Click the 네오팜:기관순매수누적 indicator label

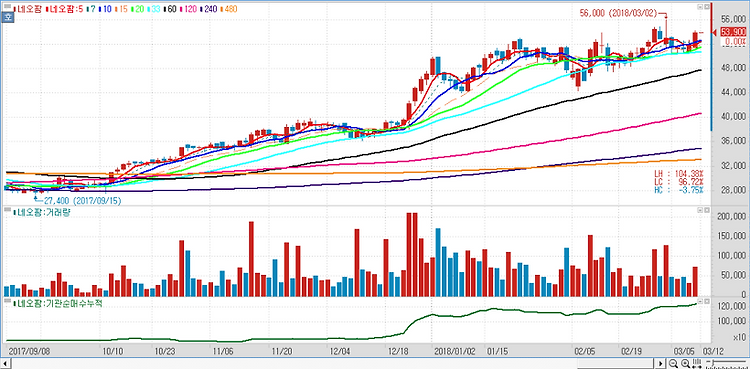click(x=59, y=302)
